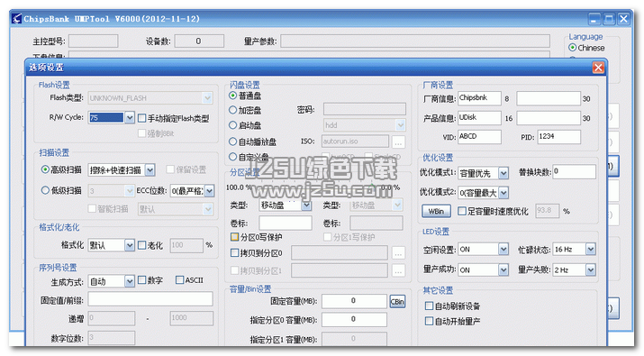Viewport: 644px width, 356px height.
Task: Click the 固定值/前缀 input field
Action: 150,299
